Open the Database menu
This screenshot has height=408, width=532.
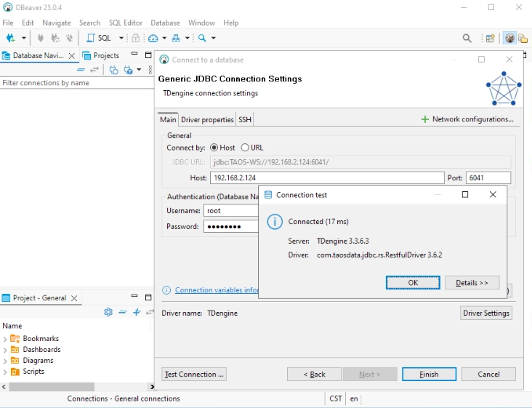(x=165, y=23)
